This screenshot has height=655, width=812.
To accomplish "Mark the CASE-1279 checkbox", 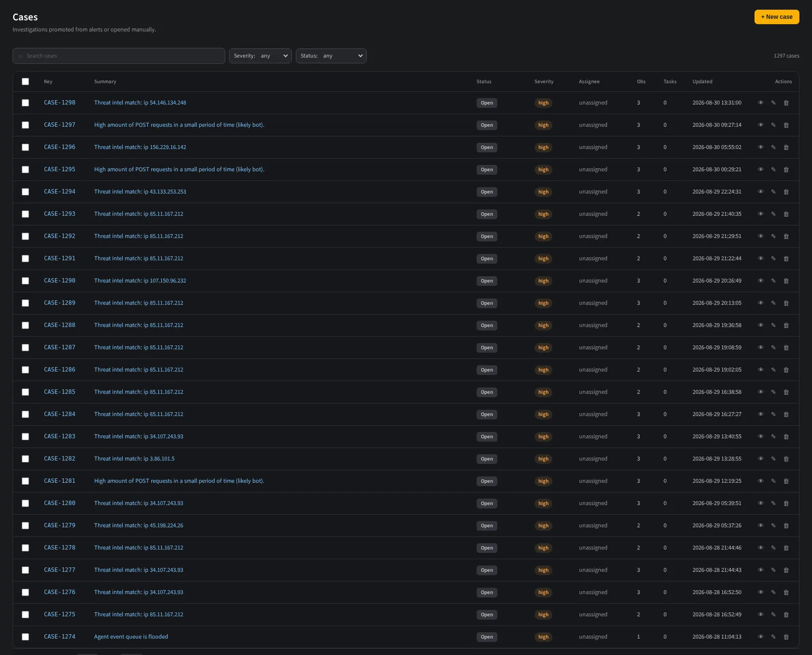I will pos(25,526).
